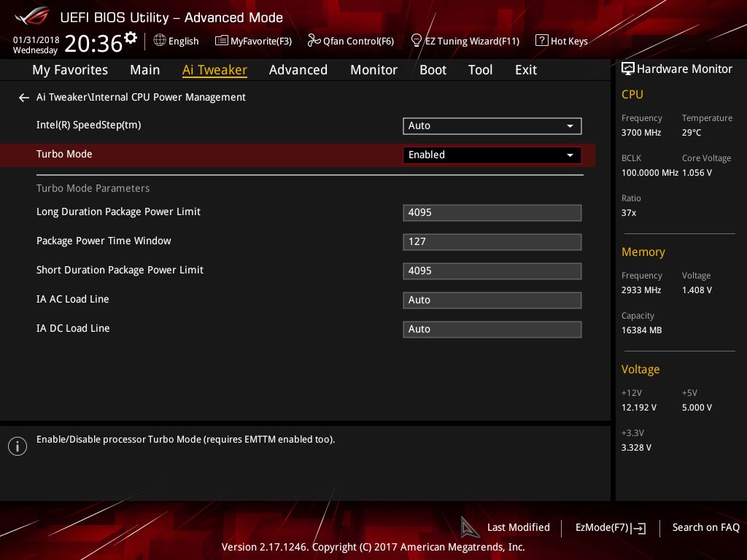Open MyFavorite(F3) list icon

[x=222, y=41]
